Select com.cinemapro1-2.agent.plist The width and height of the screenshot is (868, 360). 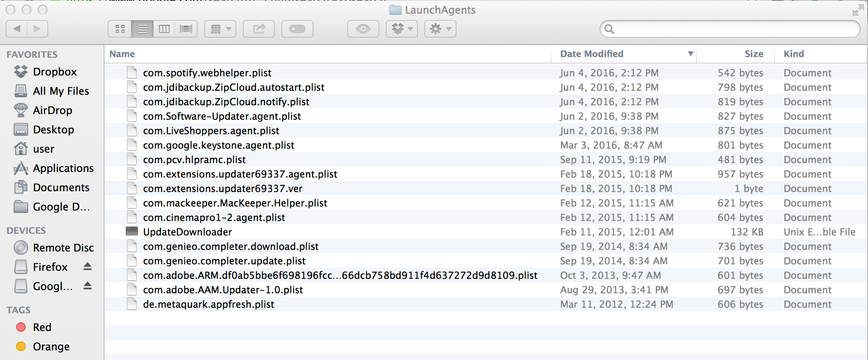coord(214,217)
